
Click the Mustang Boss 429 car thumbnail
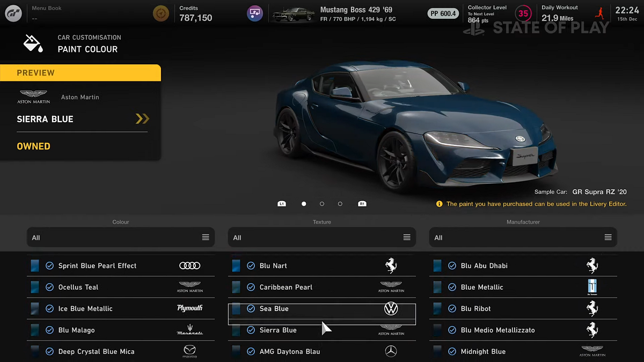(293, 14)
